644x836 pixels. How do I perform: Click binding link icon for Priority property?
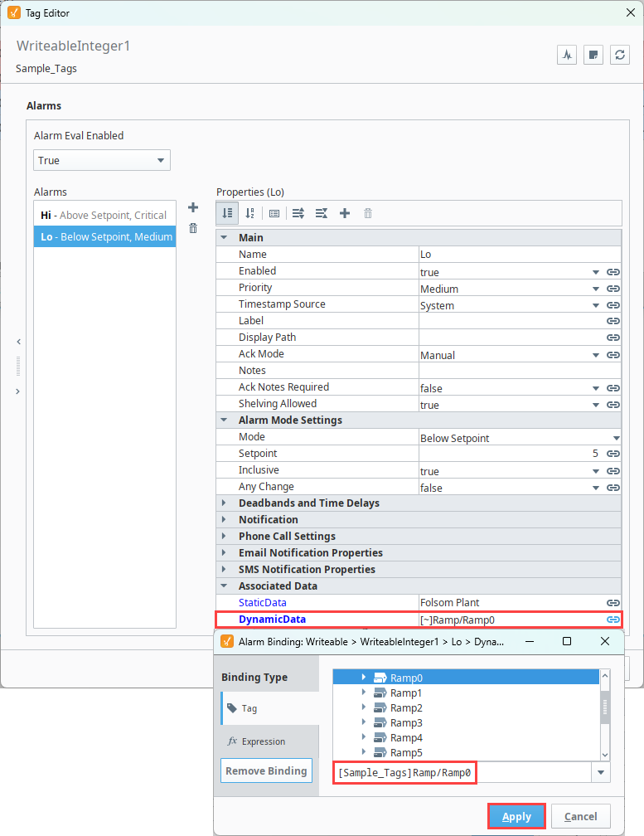tap(613, 289)
